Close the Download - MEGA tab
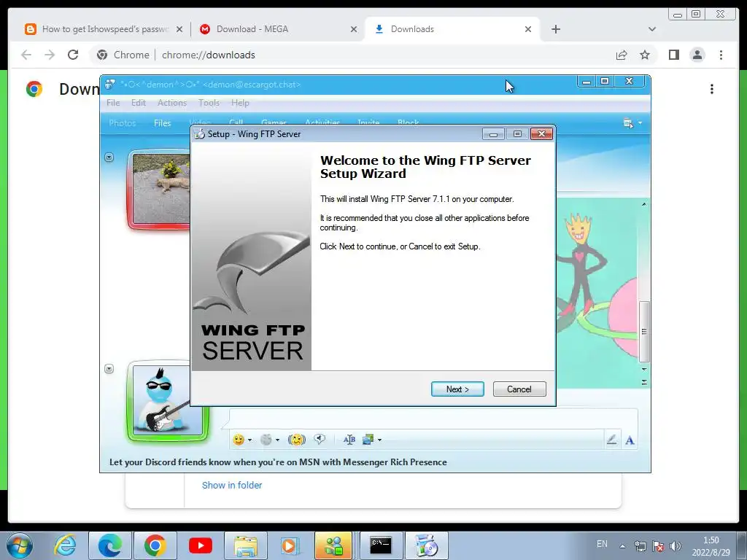The image size is (747, 560). point(354,29)
